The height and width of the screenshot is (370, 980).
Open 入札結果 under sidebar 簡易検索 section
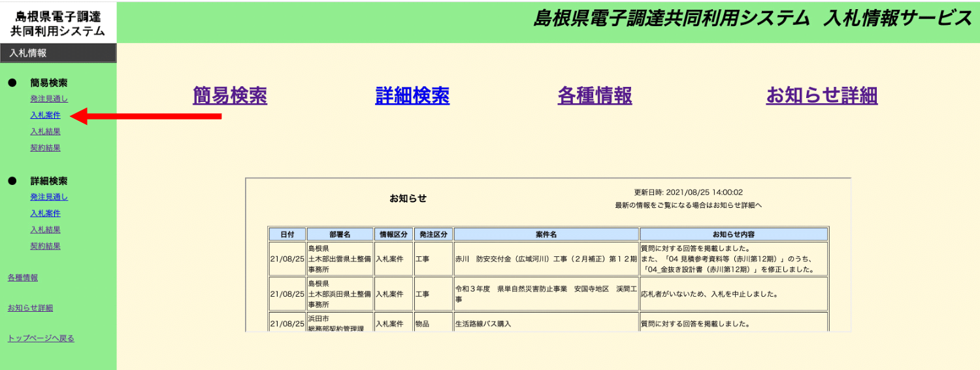[x=45, y=131]
